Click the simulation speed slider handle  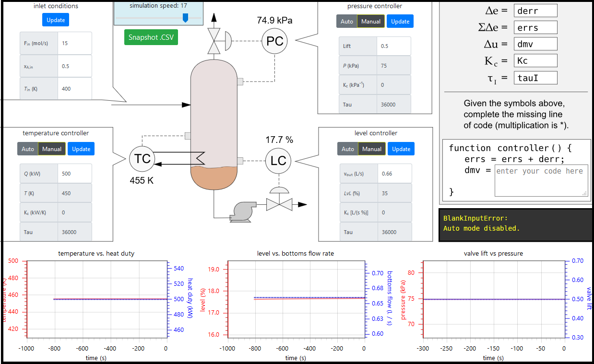pyautogui.click(x=185, y=18)
